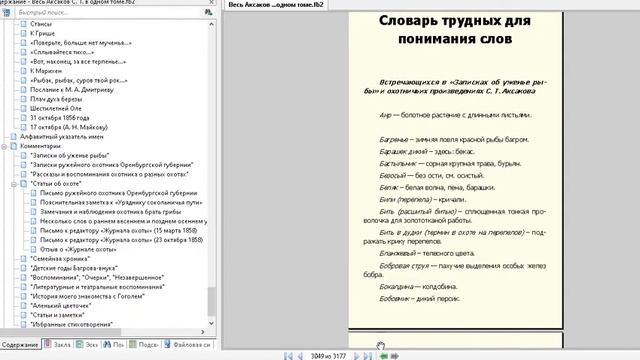Image resolution: width=640 pixels, height=360 pixels.
Task: Click the document icon beside «Отзыв о «Журнале охоты»»
Action: (x=33, y=249)
